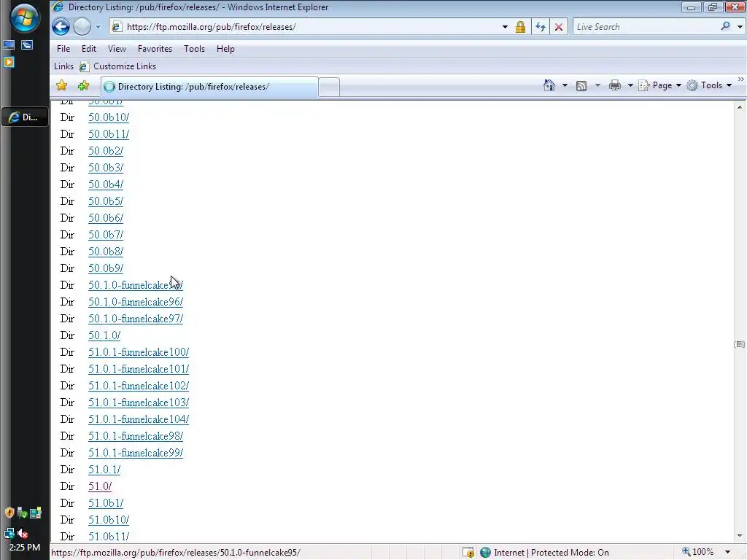
Task: Open the 51.0.1-funnelcake99/ link
Action: point(136,453)
